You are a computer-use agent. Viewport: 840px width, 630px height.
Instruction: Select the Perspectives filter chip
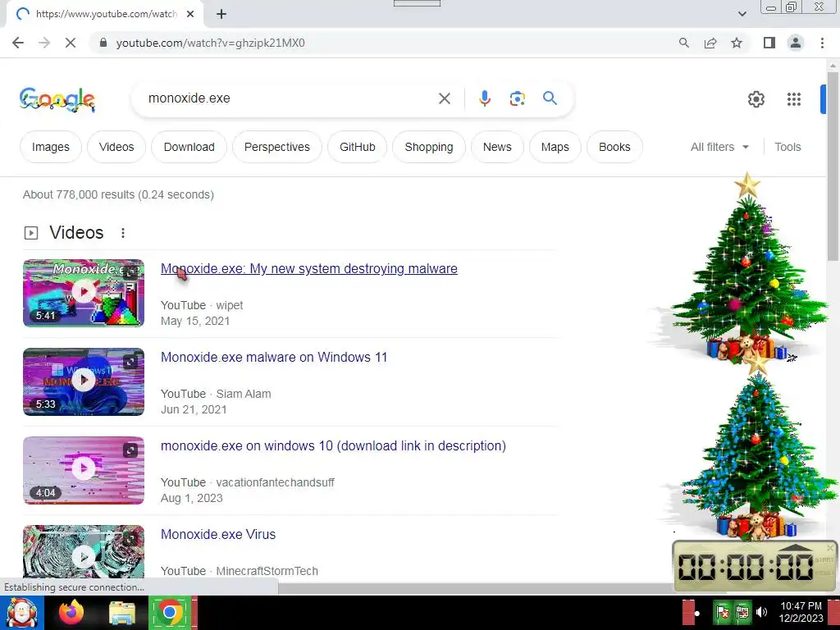[x=277, y=147]
